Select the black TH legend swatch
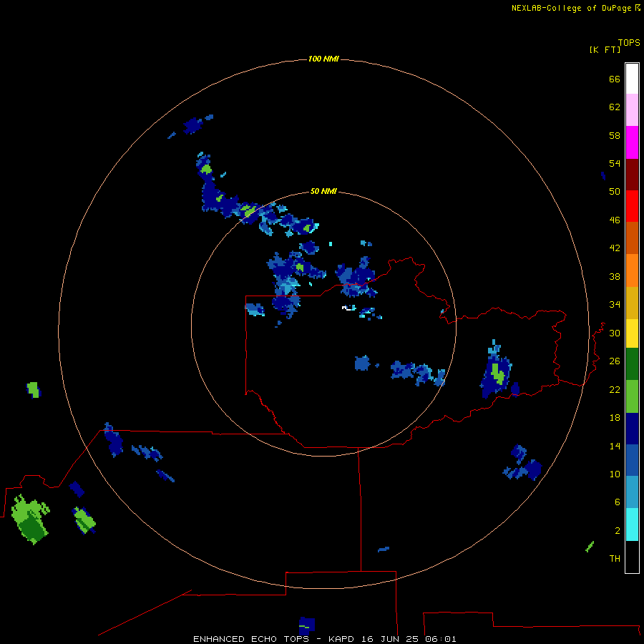 632,557
